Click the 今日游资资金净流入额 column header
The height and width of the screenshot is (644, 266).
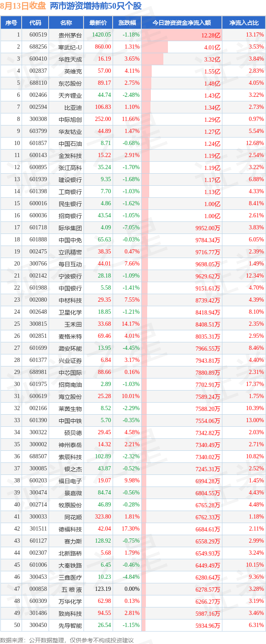pos(182,23)
